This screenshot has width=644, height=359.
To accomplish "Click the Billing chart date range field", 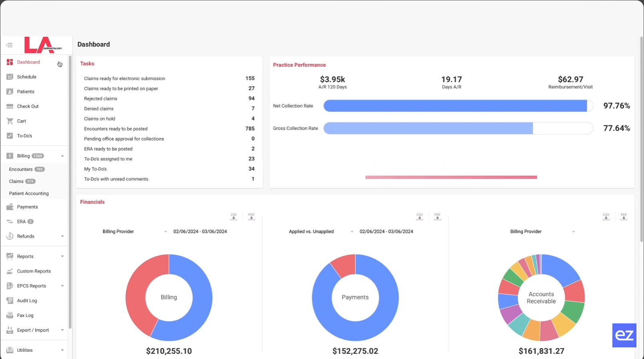I will click(200, 232).
